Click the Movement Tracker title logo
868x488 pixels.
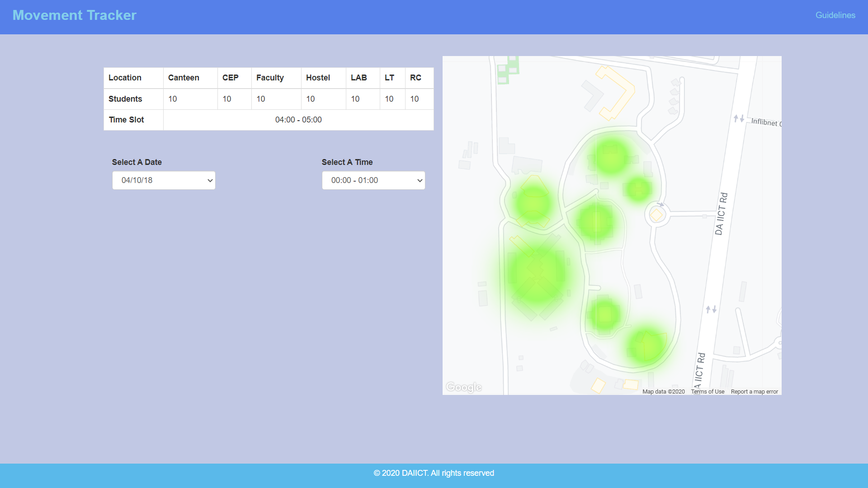[74, 15]
